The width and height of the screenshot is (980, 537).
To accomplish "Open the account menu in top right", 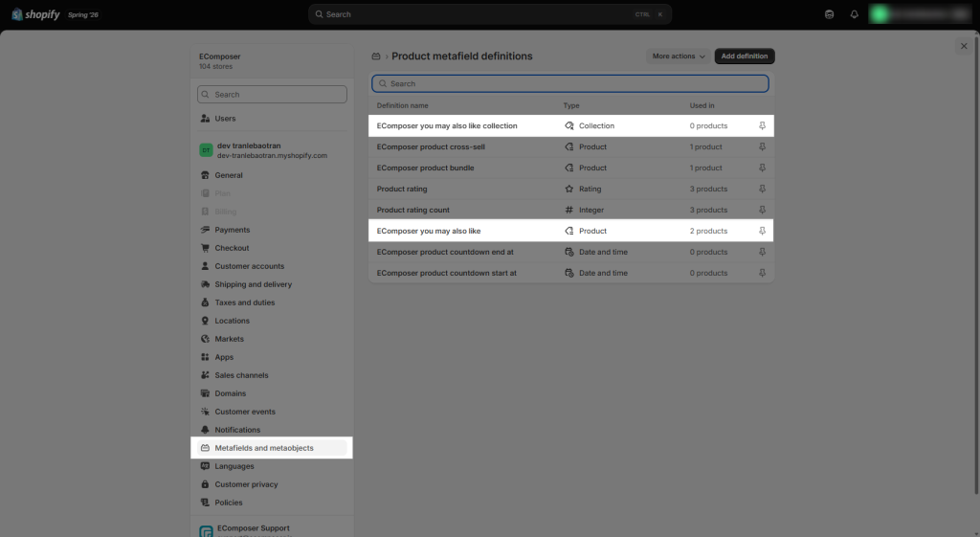I will 920,14.
